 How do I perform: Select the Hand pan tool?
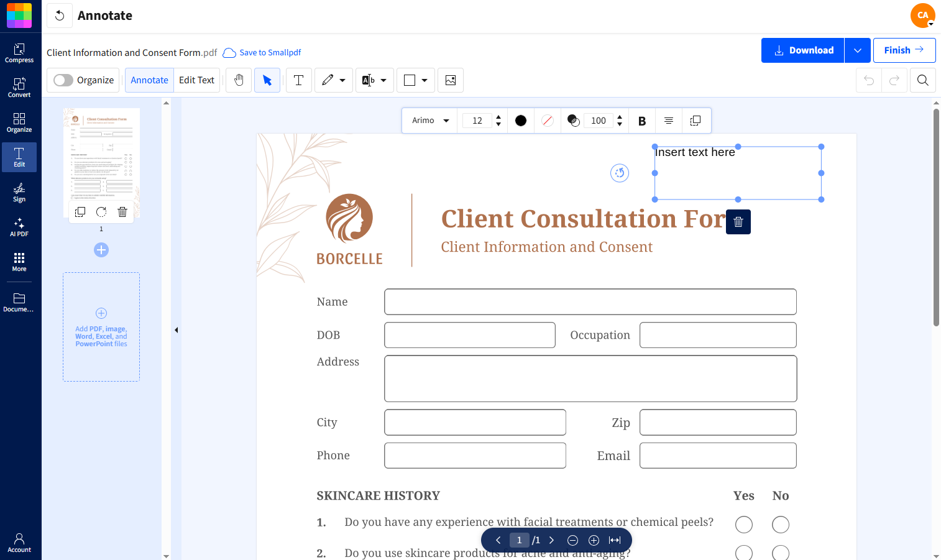(238, 80)
